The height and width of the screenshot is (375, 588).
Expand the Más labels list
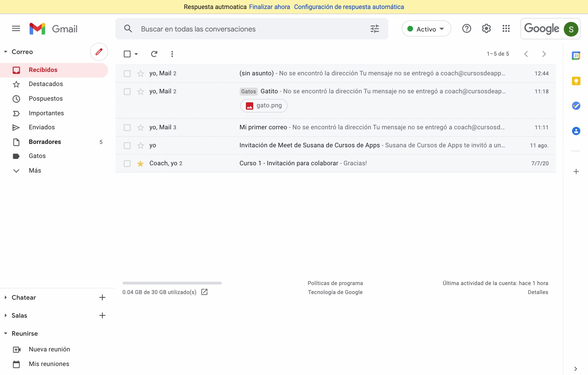[x=35, y=171]
